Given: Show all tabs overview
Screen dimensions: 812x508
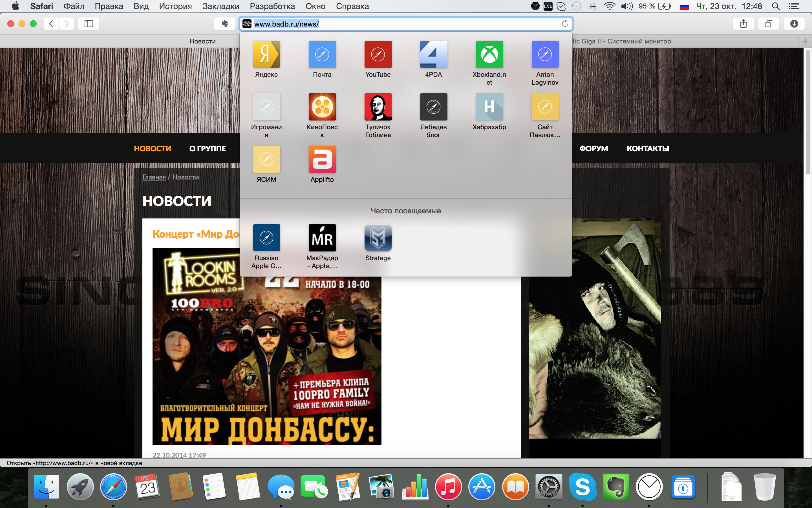Looking at the screenshot, I should [x=769, y=23].
